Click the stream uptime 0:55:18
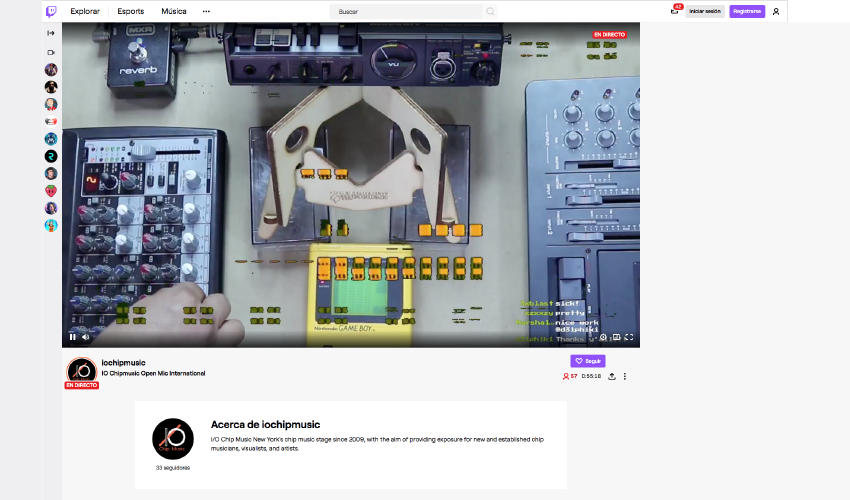This screenshot has height=500, width=850. point(591,376)
